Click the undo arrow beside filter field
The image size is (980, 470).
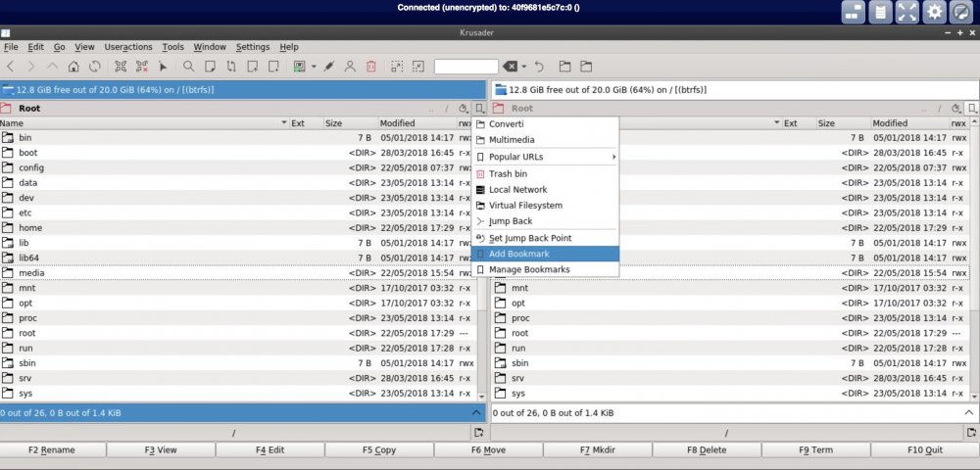coord(539,67)
